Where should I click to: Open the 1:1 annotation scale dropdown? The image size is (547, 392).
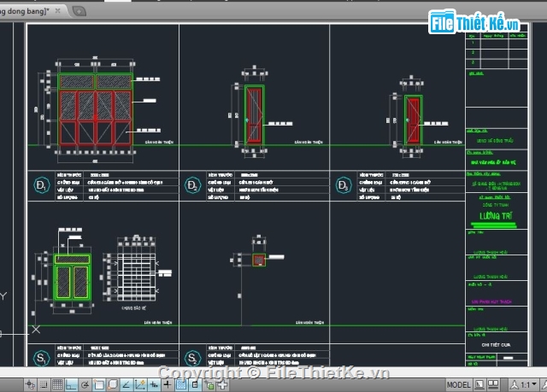[529, 384]
